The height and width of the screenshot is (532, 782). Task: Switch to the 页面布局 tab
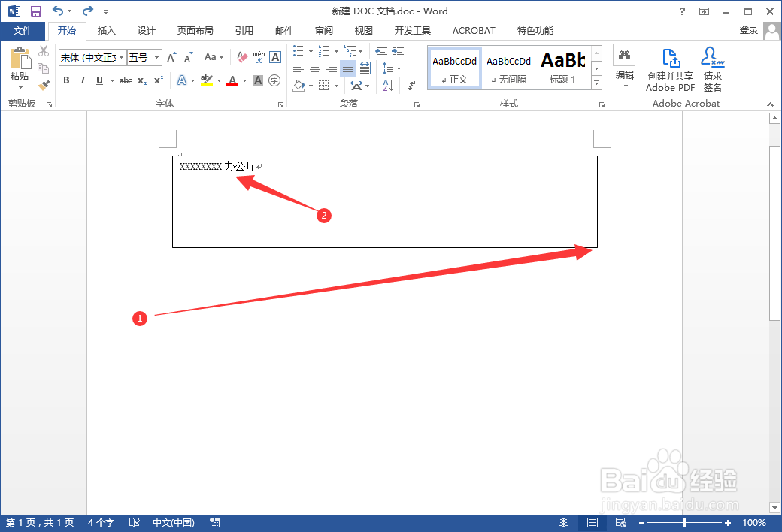[x=195, y=30]
